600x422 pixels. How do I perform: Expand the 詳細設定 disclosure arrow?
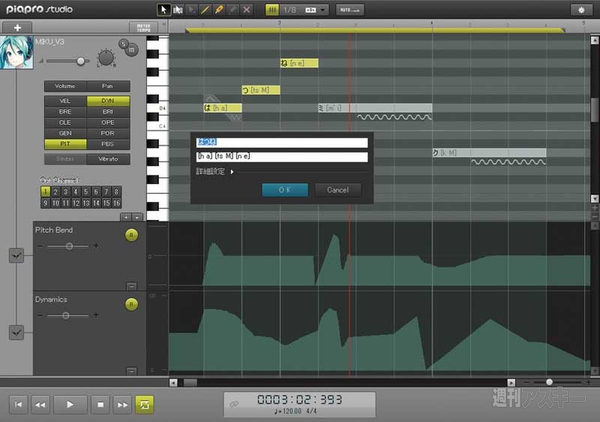[x=232, y=172]
